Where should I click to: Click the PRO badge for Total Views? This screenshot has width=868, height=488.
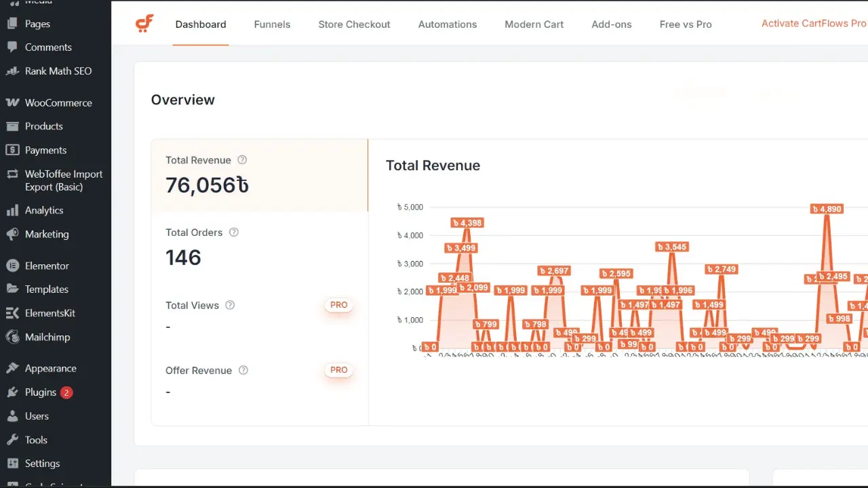[338, 305]
